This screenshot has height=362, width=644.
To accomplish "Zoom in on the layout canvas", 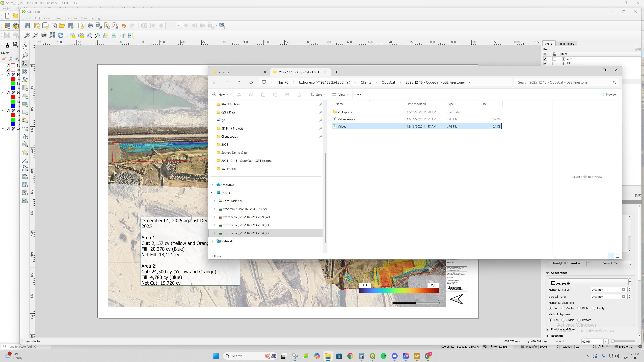I will 27,36.
